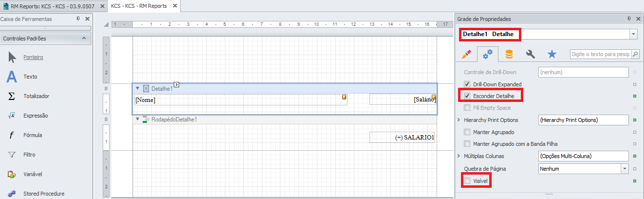
Task: Select the (+) SALARIO1 totalizer field
Action: 403,138
